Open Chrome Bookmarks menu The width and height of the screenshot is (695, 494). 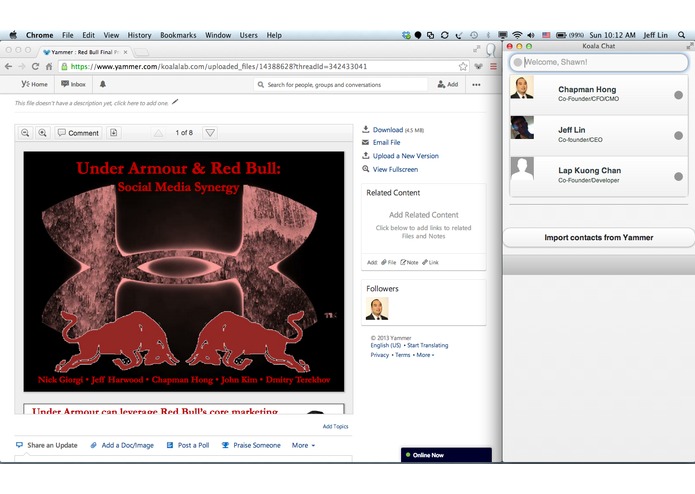(178, 35)
